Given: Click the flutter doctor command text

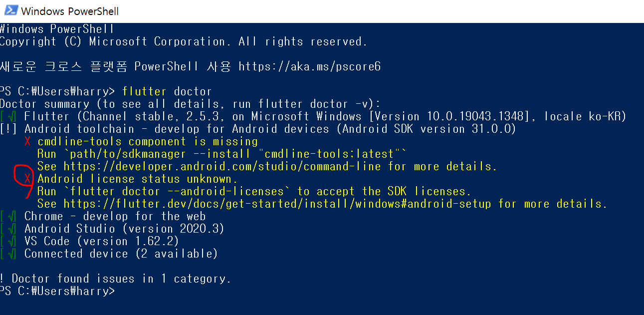Looking at the screenshot, I should click(168, 91).
